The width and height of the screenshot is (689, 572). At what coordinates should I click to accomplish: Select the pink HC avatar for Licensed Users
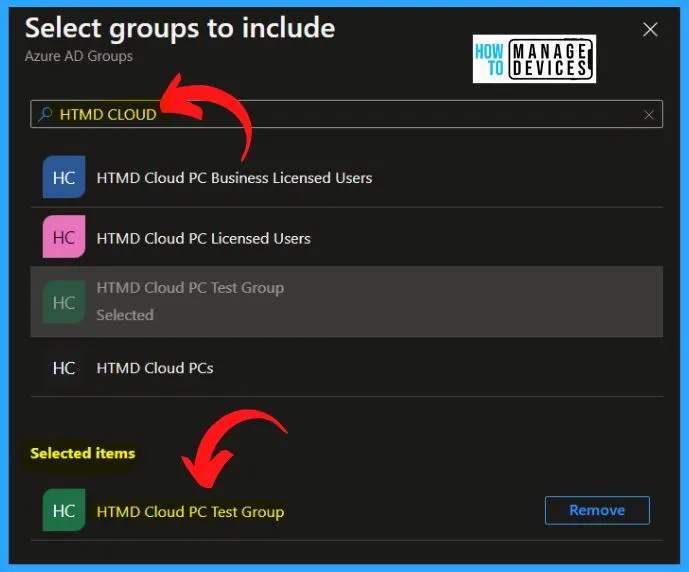click(64, 236)
